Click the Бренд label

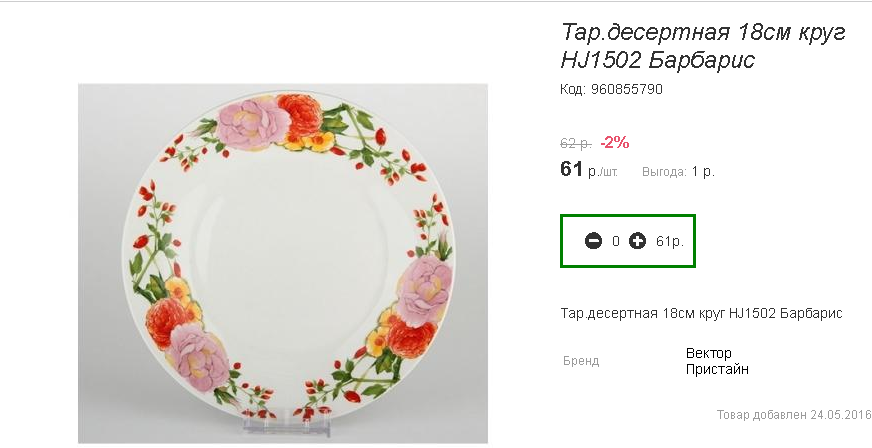(581, 361)
